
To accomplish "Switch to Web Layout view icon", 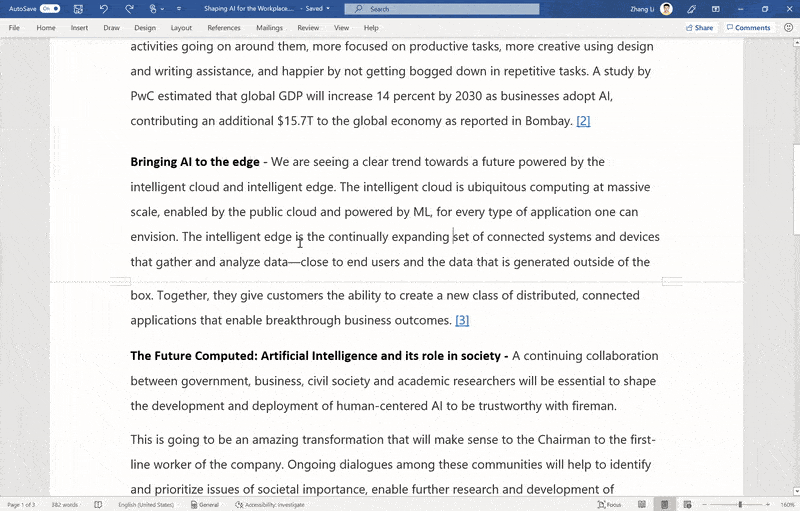I will click(x=687, y=505).
